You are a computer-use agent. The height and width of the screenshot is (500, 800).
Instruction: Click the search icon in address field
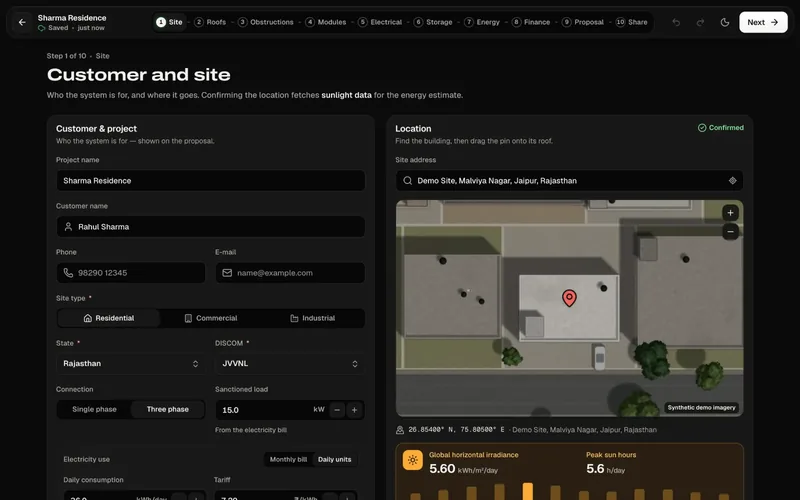(407, 181)
